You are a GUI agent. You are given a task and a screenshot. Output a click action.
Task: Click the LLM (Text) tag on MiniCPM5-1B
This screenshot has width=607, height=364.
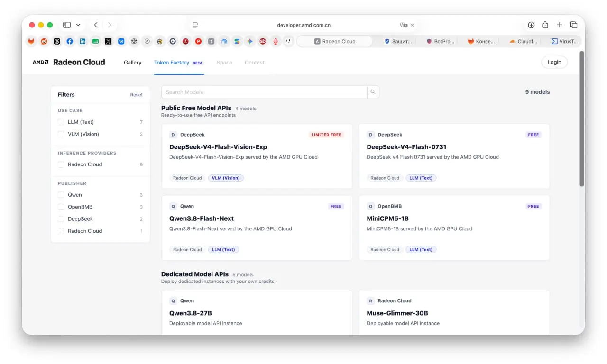(421, 250)
